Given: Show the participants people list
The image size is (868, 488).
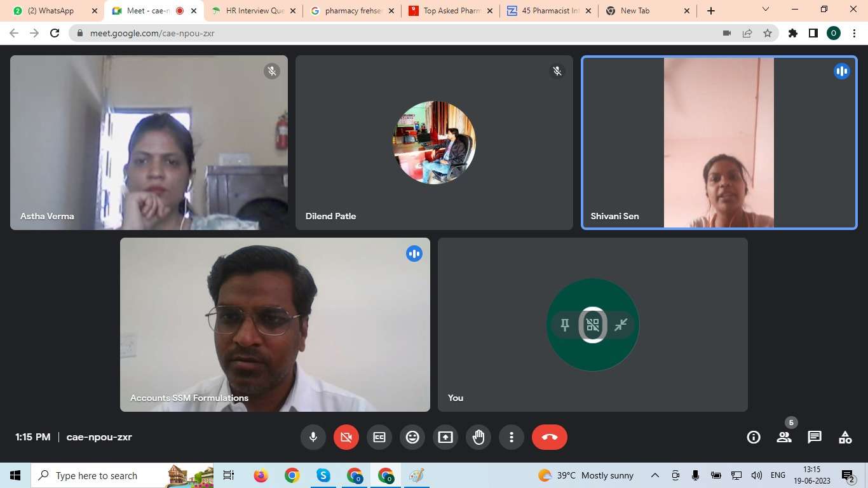Looking at the screenshot, I should (x=784, y=437).
